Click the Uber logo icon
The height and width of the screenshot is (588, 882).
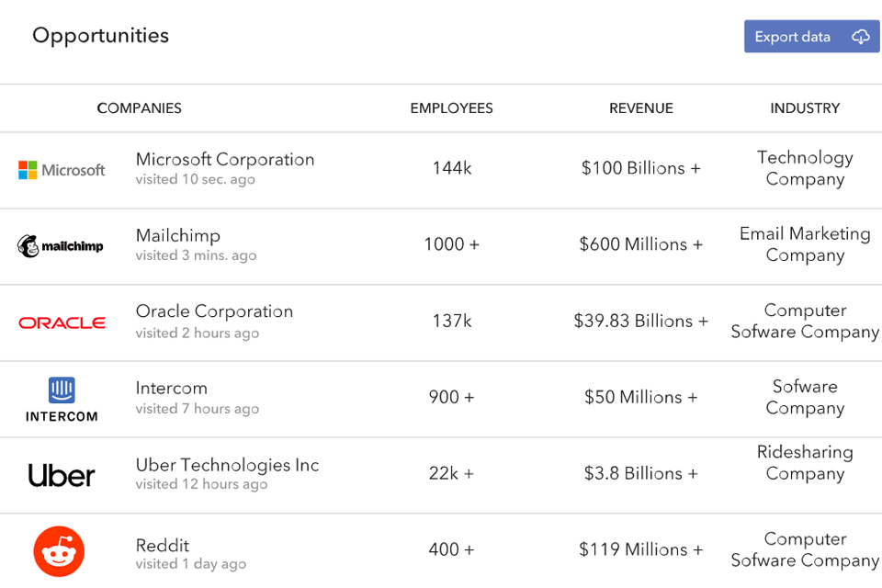(x=62, y=475)
